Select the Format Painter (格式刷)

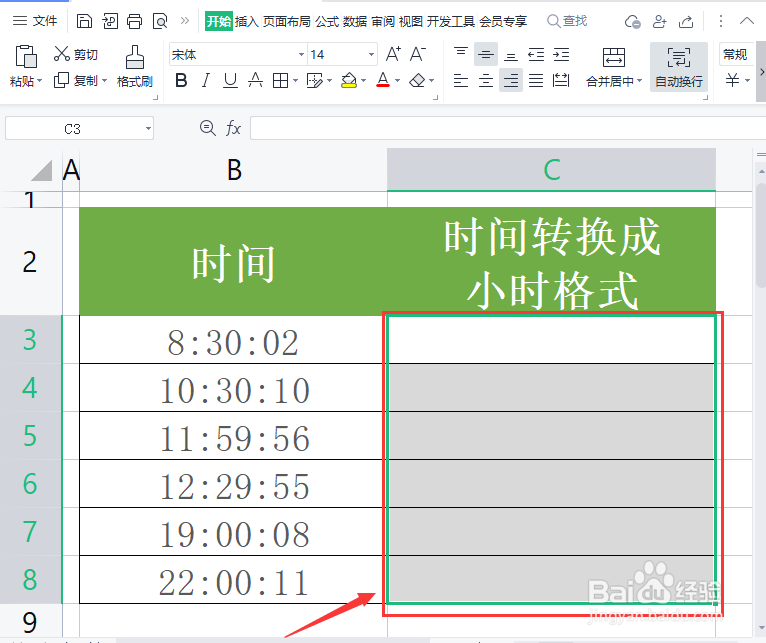coord(135,67)
